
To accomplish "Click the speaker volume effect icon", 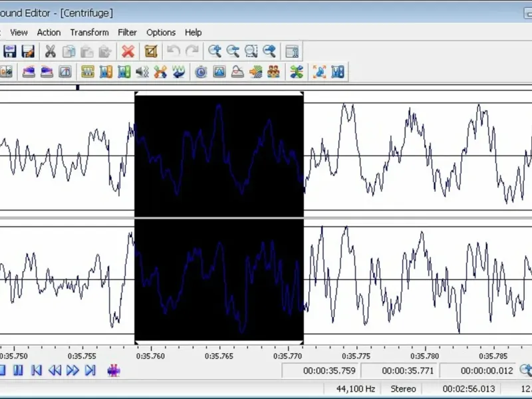I will click(x=142, y=72).
